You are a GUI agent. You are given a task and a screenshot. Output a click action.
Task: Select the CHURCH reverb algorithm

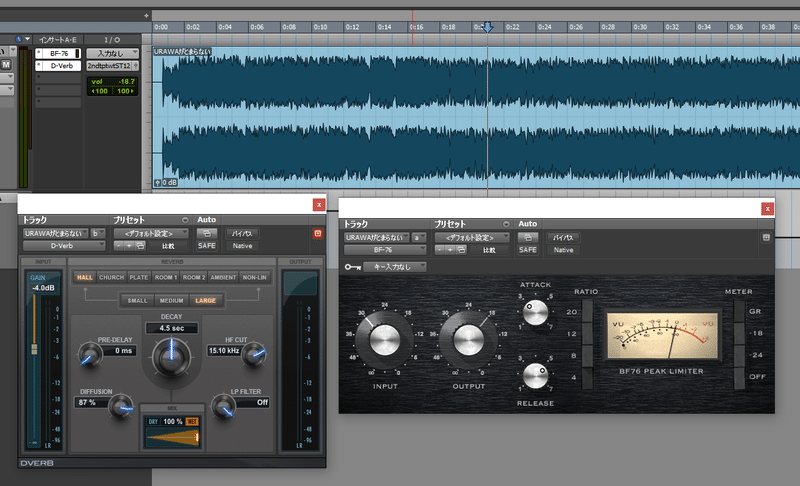[x=111, y=277]
